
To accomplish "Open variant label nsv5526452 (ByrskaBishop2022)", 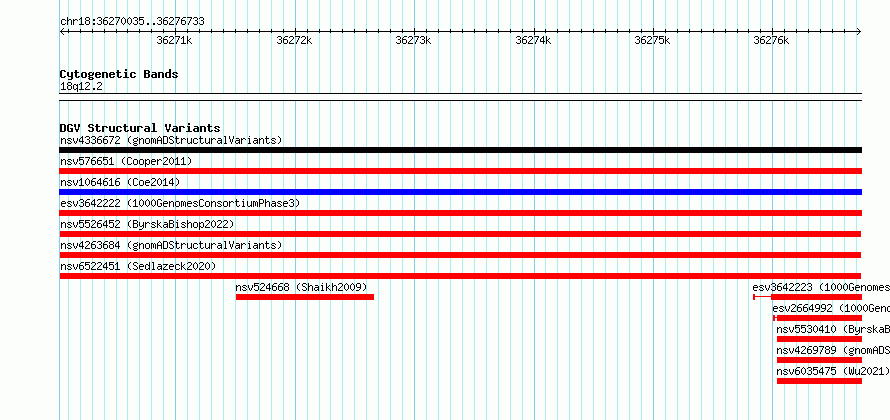I will tap(147, 224).
